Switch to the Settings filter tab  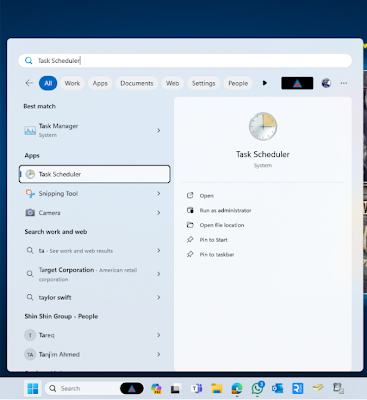point(203,83)
